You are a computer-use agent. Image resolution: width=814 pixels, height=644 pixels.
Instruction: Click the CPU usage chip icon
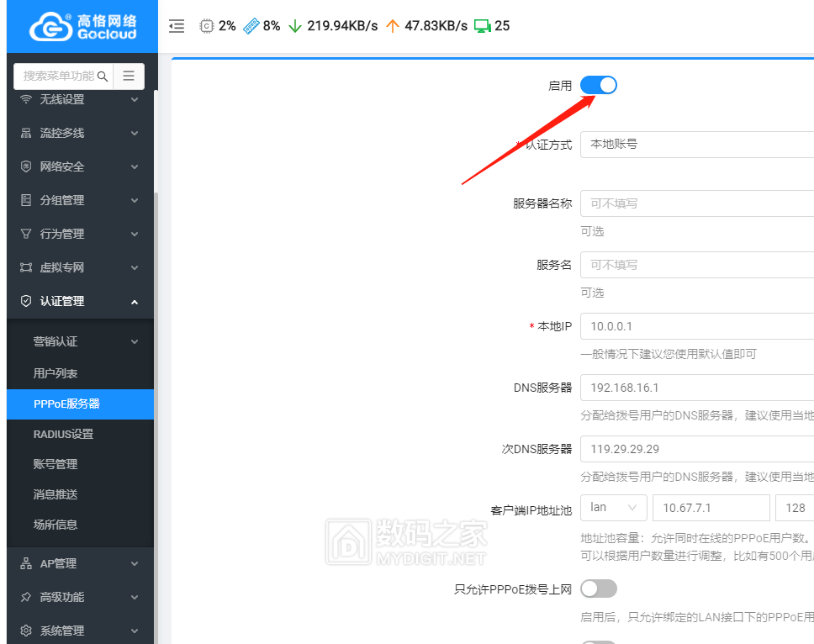pyautogui.click(x=207, y=26)
